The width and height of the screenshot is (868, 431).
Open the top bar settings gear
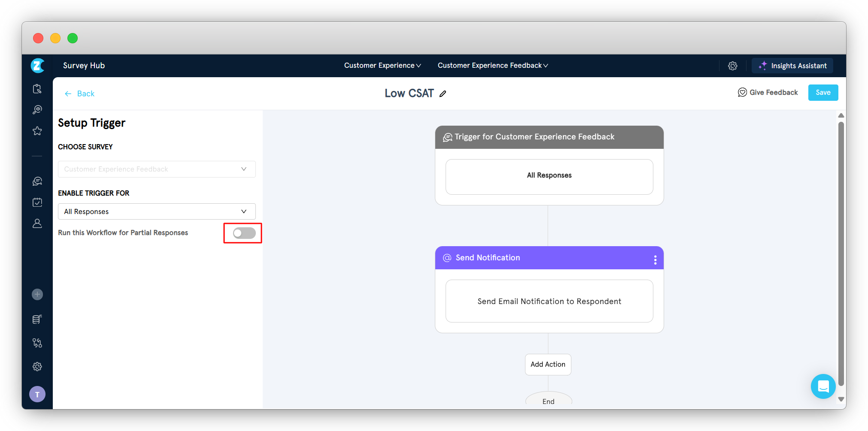(x=732, y=66)
